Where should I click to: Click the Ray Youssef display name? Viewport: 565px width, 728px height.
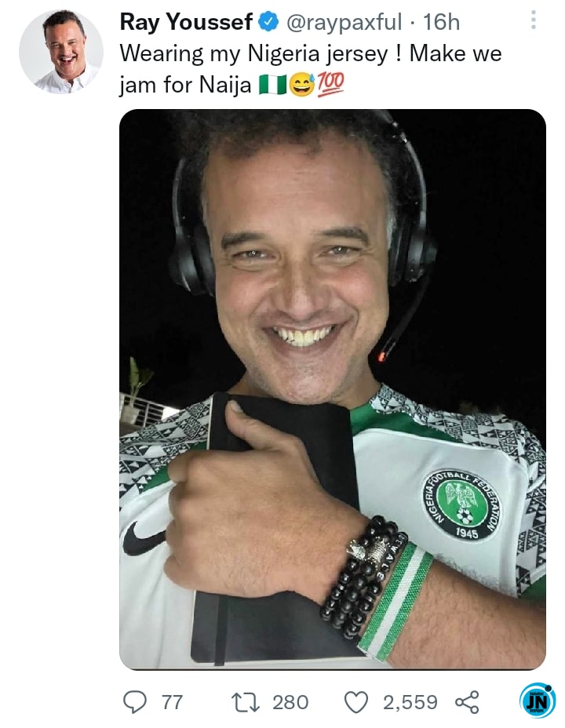tap(186, 22)
